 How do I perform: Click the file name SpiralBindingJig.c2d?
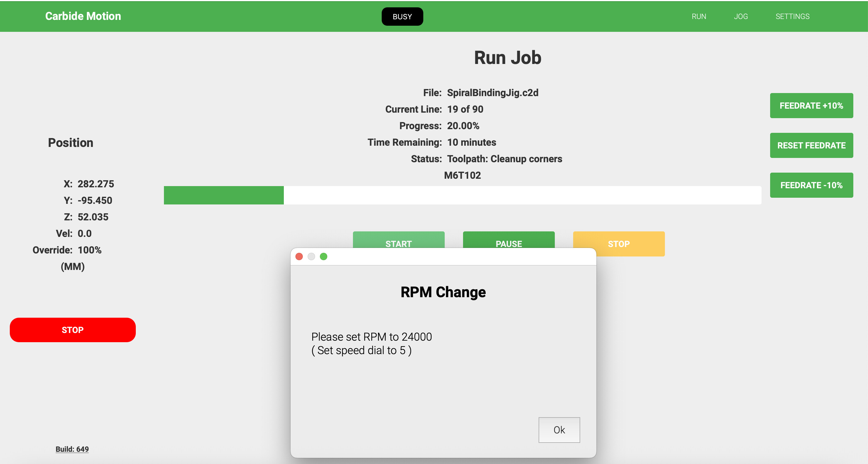(x=493, y=93)
